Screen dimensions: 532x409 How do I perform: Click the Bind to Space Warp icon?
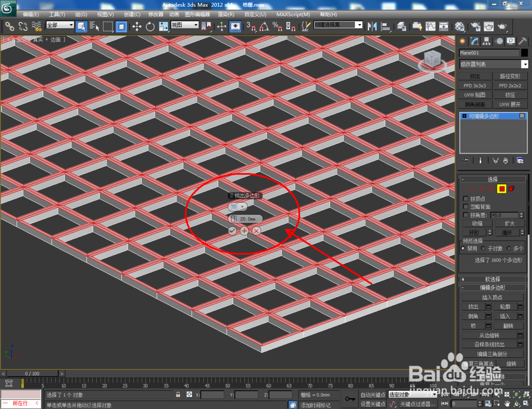37,26
